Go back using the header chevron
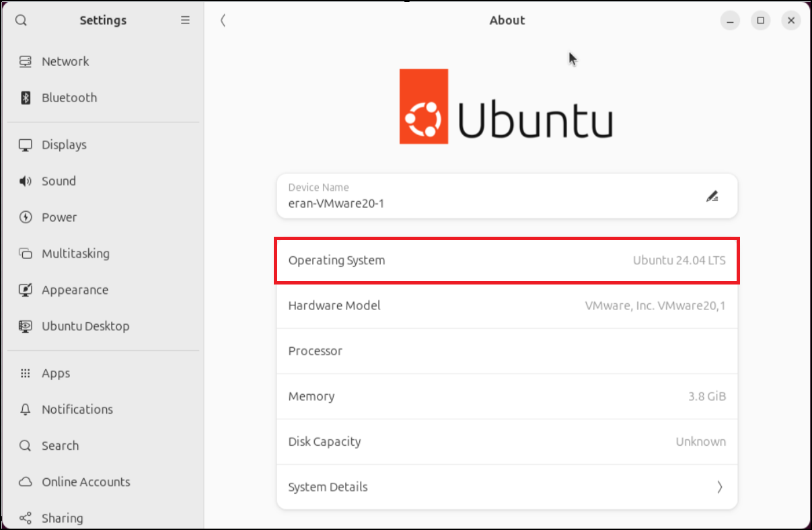The width and height of the screenshot is (812, 530). pyautogui.click(x=223, y=20)
